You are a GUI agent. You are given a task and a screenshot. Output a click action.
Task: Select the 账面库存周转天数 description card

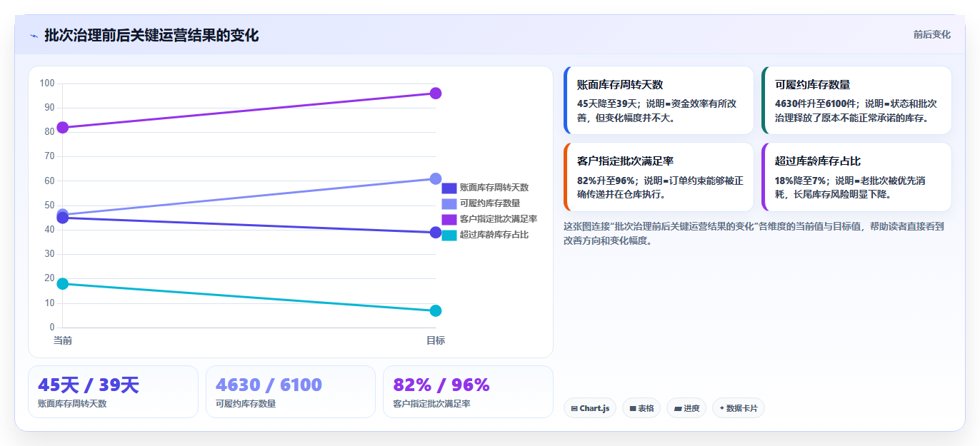click(659, 101)
